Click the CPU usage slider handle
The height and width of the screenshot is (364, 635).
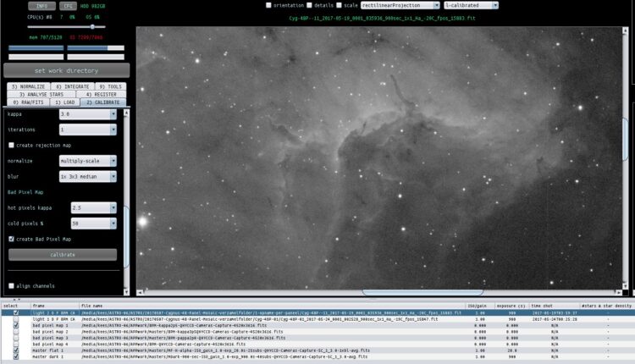tap(92, 27)
